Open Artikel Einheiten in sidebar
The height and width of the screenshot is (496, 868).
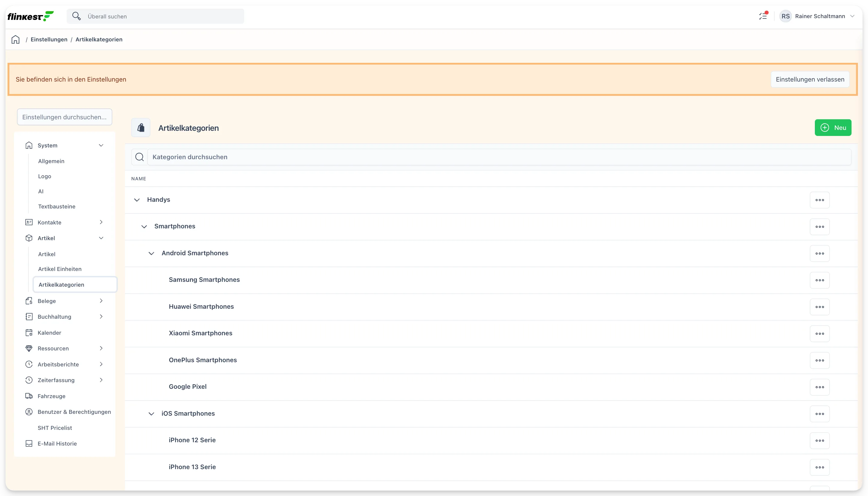pyautogui.click(x=60, y=269)
